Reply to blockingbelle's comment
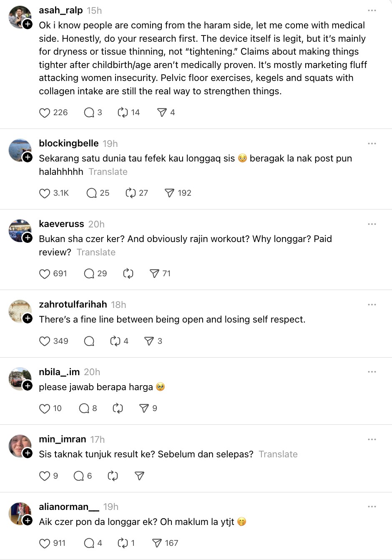 click(91, 193)
